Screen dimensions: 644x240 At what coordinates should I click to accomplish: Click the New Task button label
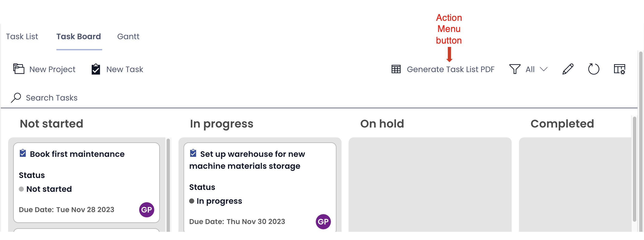click(x=125, y=69)
